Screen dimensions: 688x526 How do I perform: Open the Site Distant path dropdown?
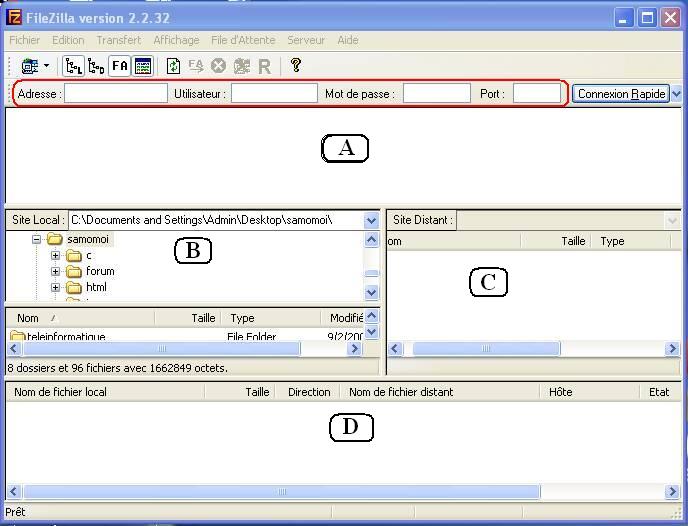(672, 220)
